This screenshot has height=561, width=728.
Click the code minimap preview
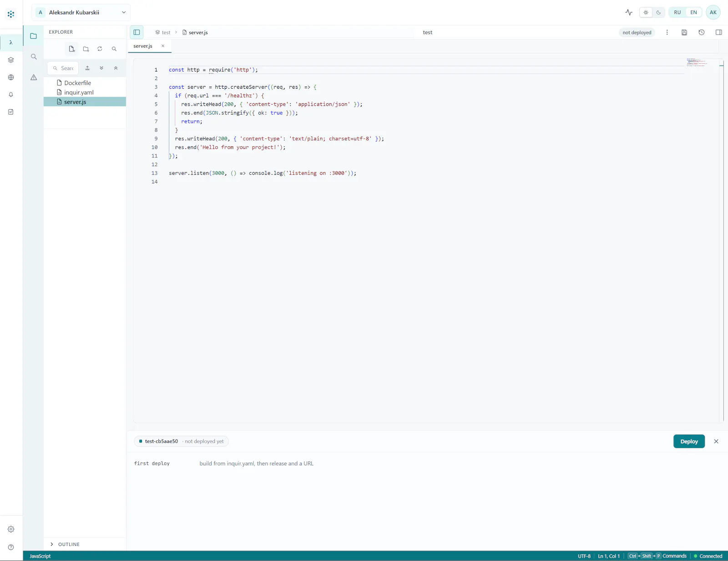point(696,63)
